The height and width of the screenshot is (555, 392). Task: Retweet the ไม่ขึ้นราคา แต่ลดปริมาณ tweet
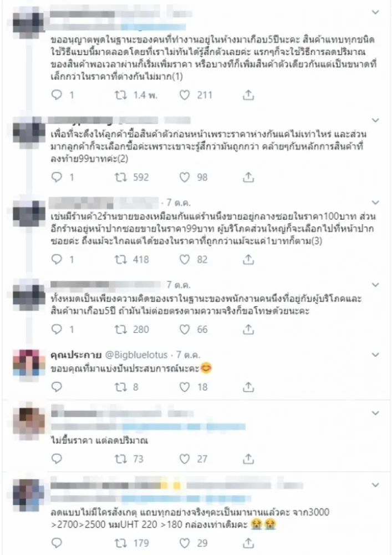120,459
